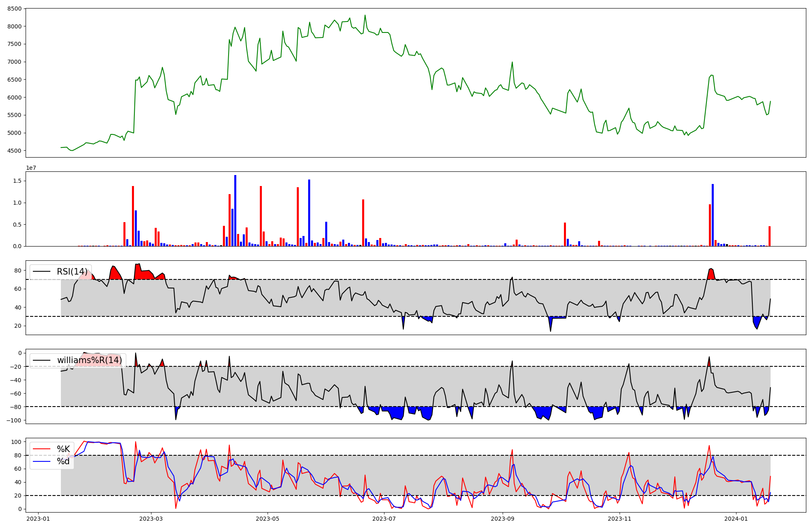
Task: Click the -100 Williams %R axis label
Action: [14, 420]
